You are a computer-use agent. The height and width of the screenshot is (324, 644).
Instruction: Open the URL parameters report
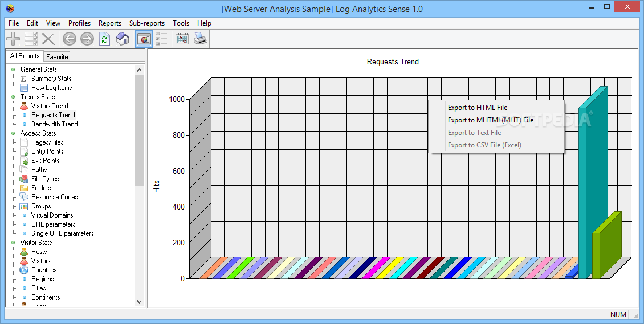[x=54, y=224]
